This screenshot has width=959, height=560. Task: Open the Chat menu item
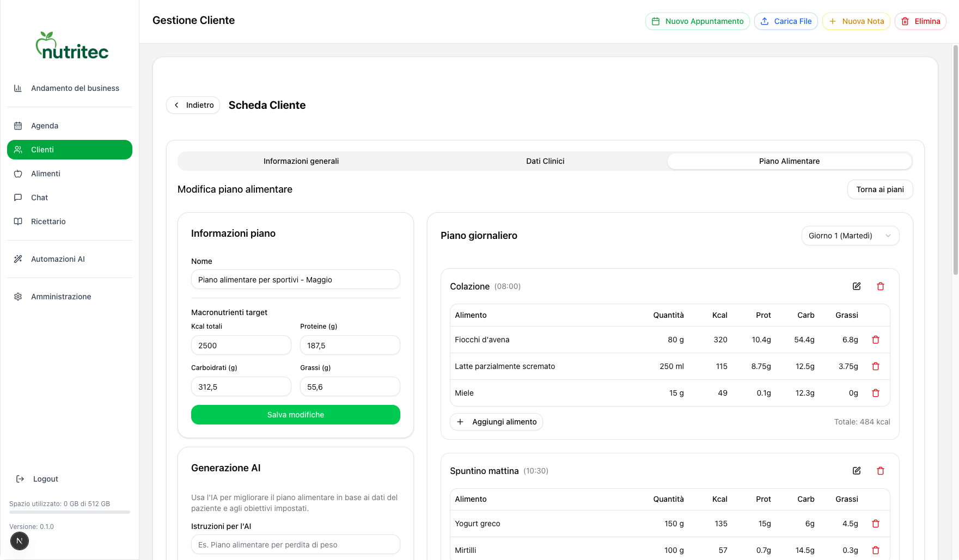point(70,198)
